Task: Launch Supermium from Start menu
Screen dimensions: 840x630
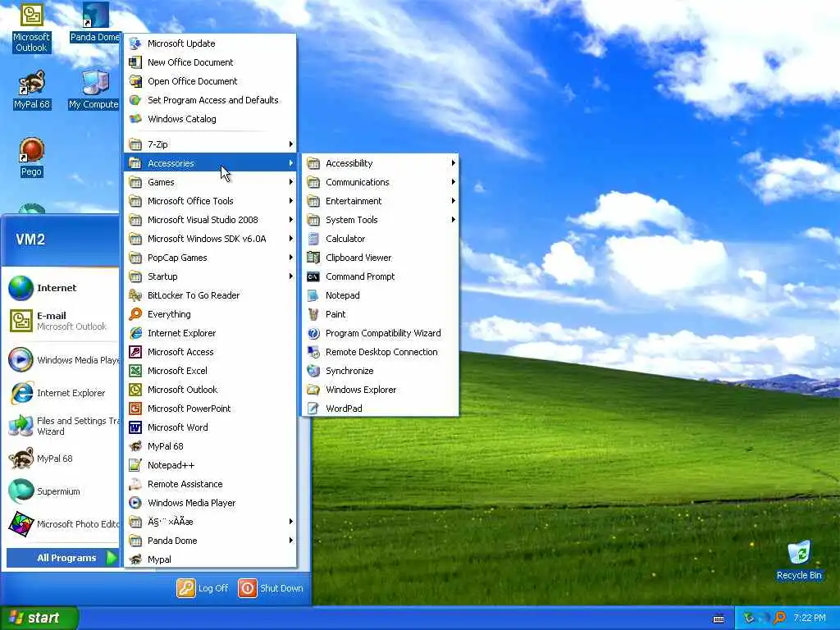Action: click(x=62, y=491)
